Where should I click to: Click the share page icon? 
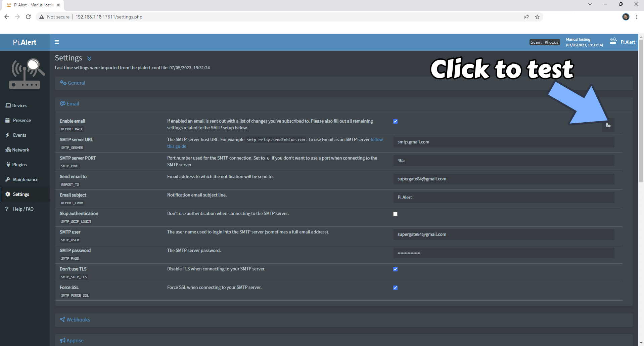pos(526,17)
